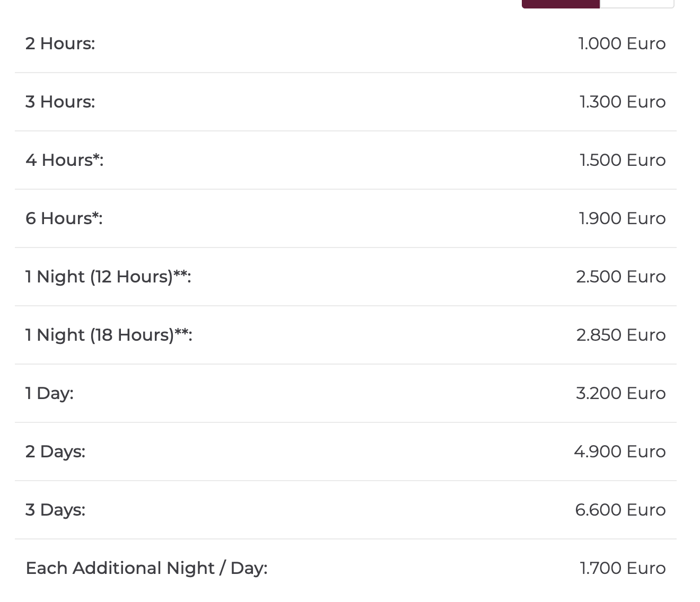Select the 3 Days rate label
This screenshot has width=700, height=602.
(55, 510)
